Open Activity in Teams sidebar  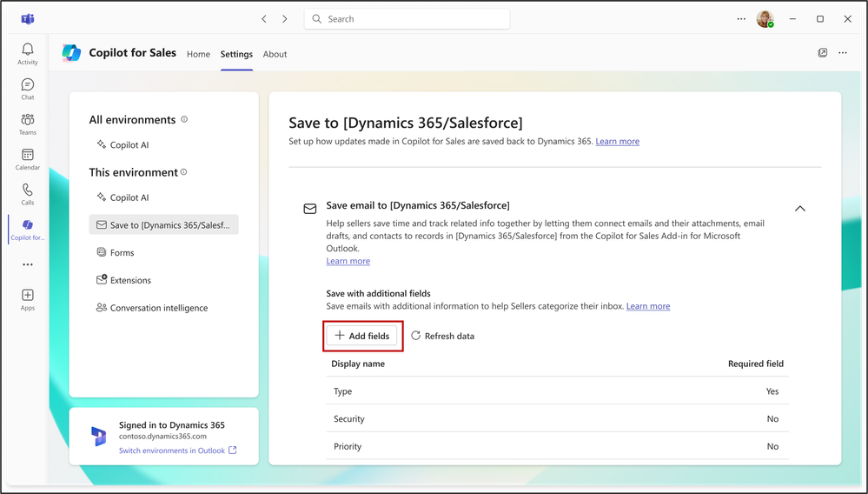coord(27,54)
